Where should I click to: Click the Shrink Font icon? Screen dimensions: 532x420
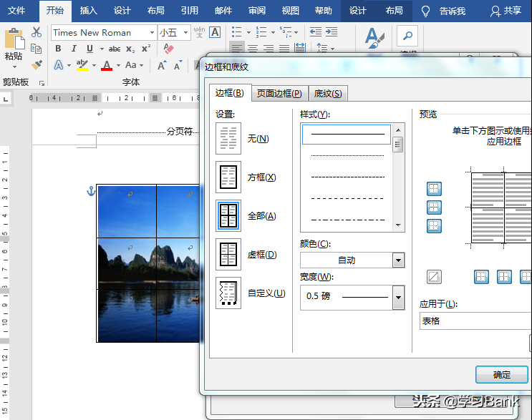(178, 65)
